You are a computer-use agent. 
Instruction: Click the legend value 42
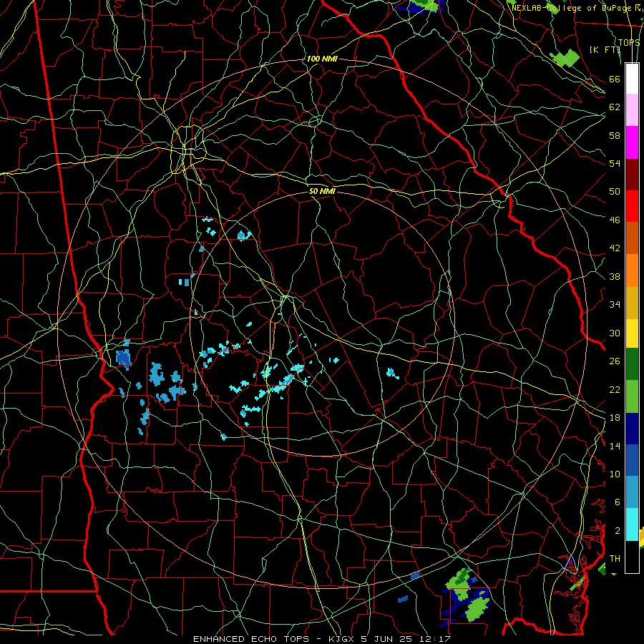(615, 248)
